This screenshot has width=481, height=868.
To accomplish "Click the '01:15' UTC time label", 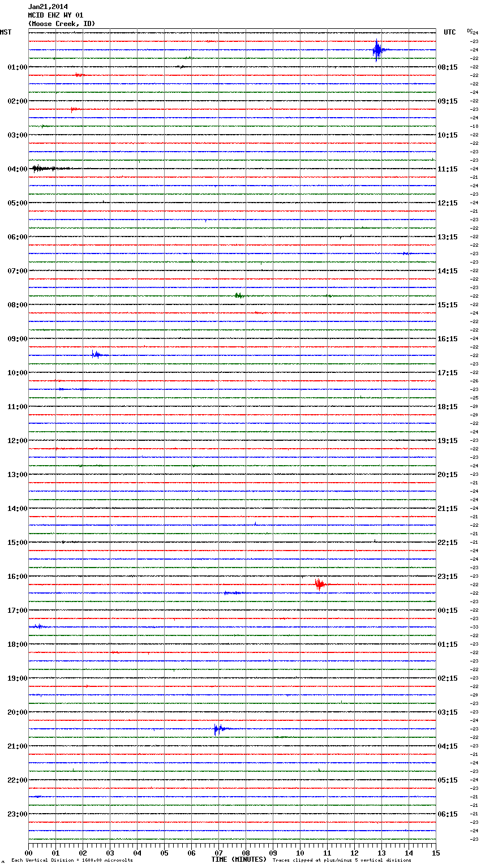I will point(448,644).
